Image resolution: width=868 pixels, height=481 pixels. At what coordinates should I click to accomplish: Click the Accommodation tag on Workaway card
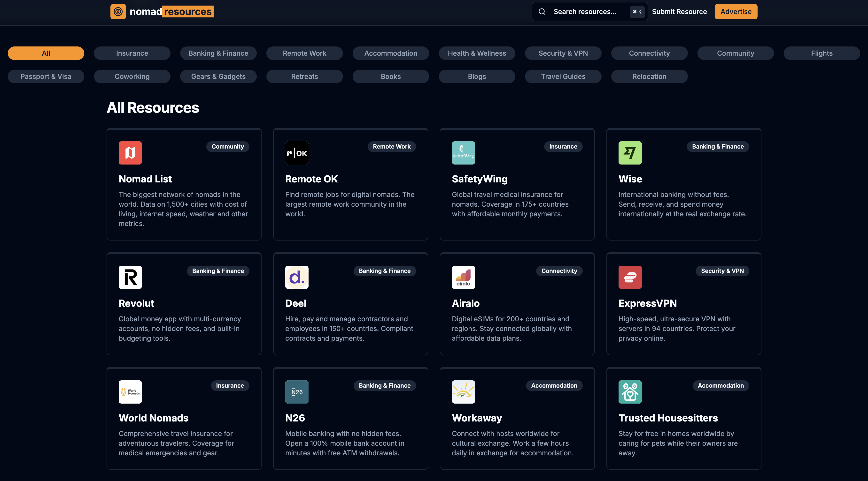[554, 386]
